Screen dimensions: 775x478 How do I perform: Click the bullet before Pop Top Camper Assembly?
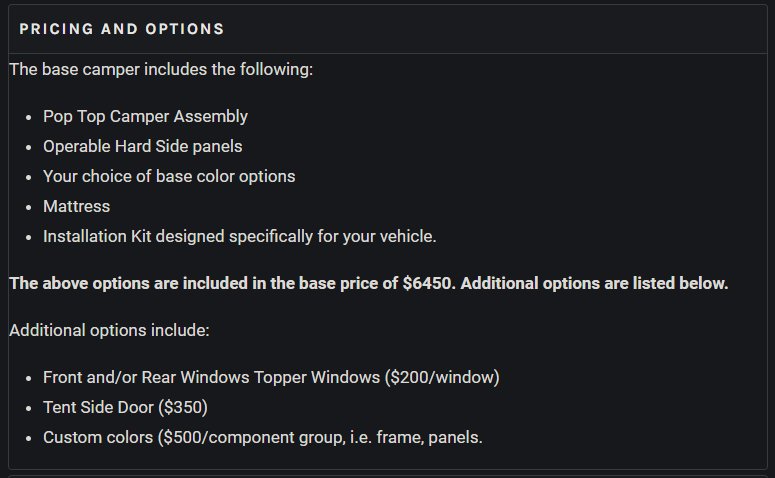click(x=29, y=118)
